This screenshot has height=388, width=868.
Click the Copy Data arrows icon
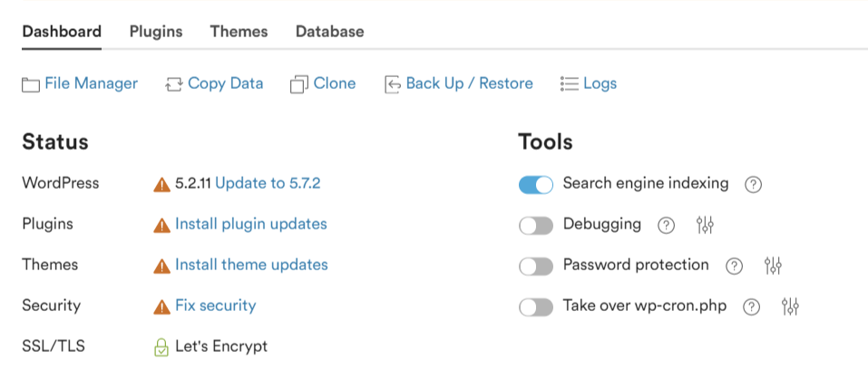coord(174,84)
